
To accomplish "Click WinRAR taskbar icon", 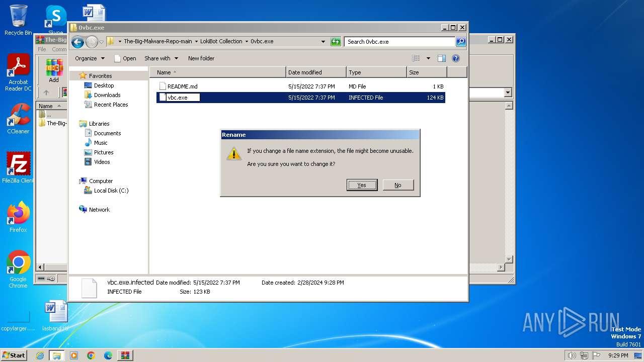I will 125,355.
